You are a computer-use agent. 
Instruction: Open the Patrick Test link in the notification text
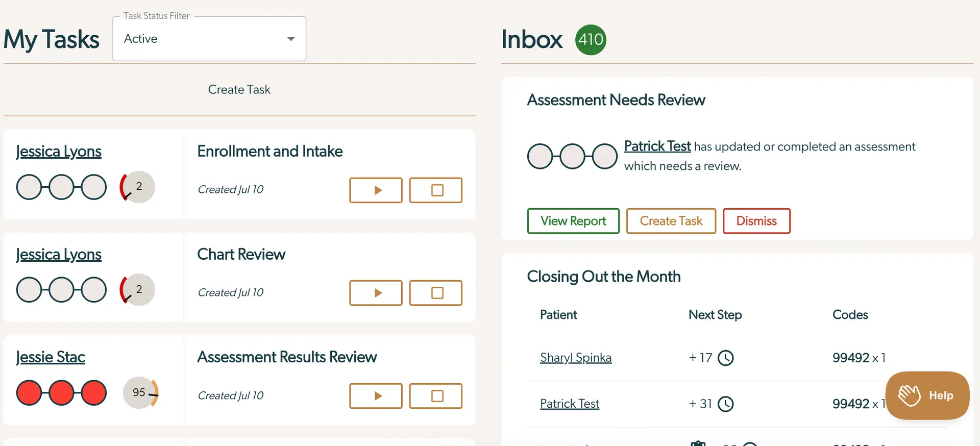click(x=657, y=146)
